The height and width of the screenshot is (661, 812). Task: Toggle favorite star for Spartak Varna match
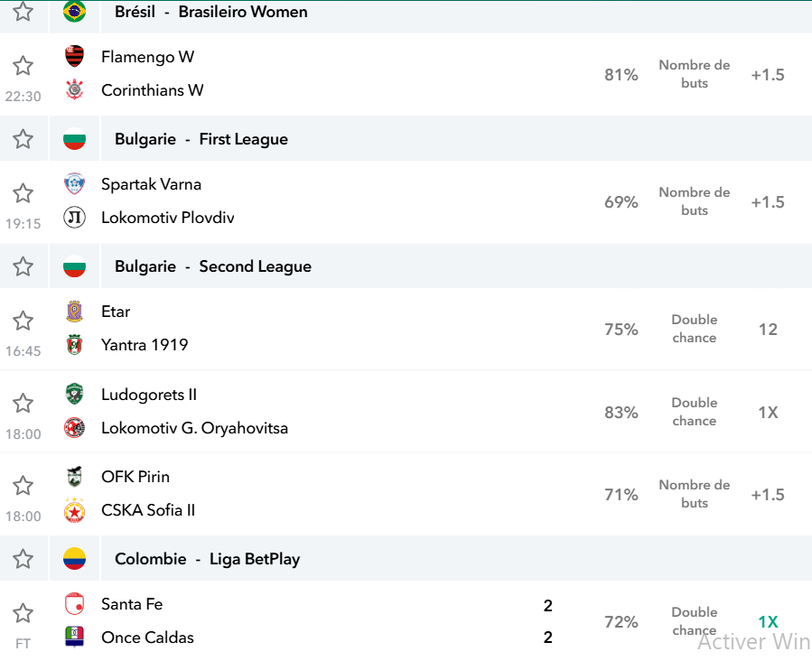click(23, 193)
